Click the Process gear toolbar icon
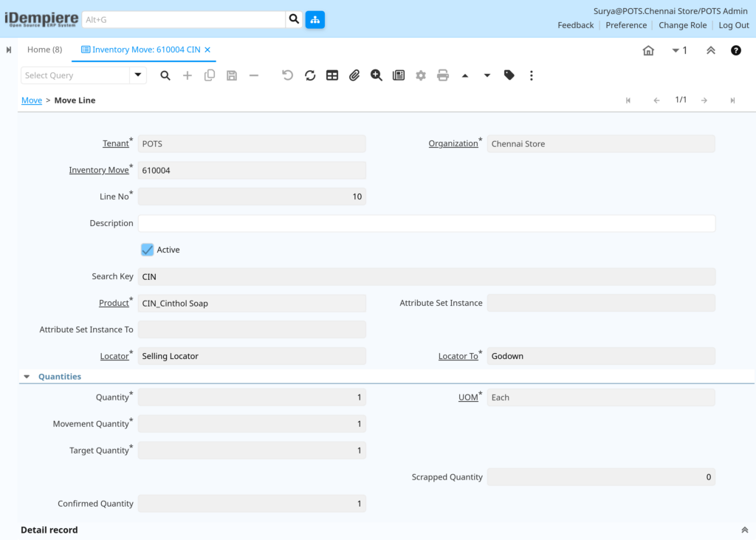Image resolution: width=756 pixels, height=540 pixels. click(x=421, y=75)
